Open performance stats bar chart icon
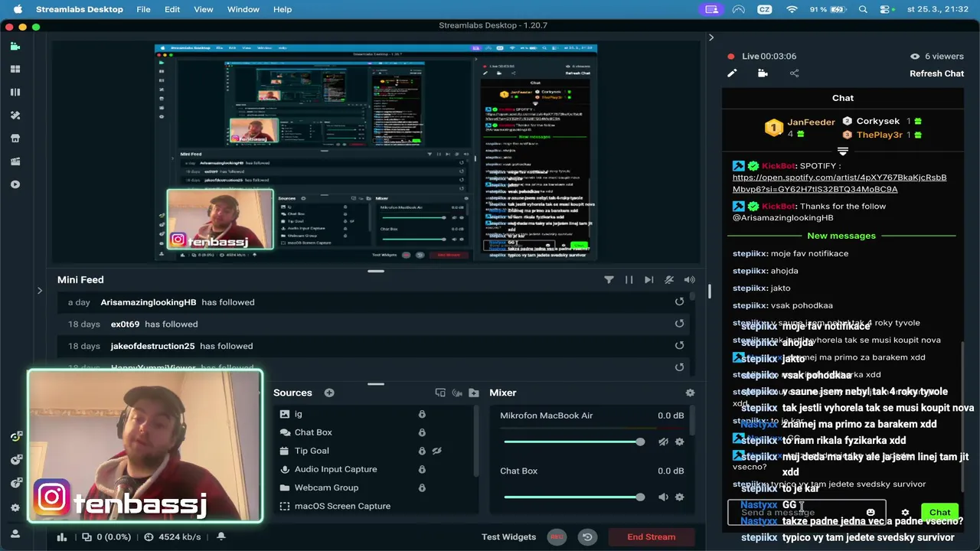The image size is (980, 551). coord(62,537)
